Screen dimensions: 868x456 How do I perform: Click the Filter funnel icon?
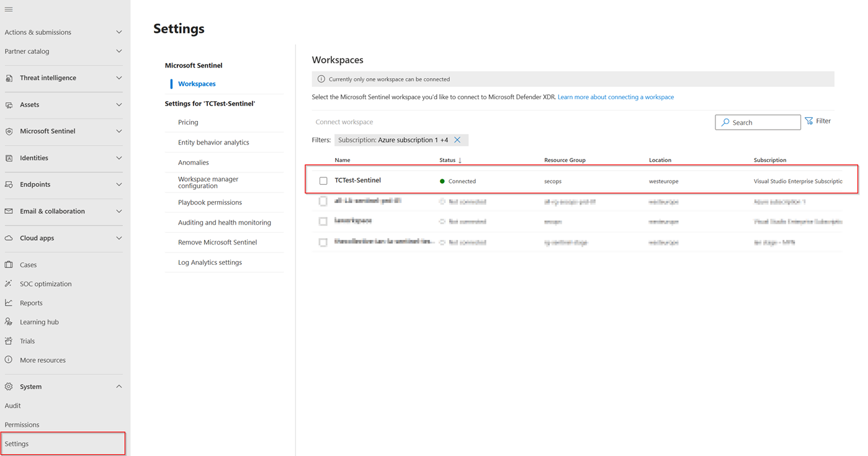point(809,122)
